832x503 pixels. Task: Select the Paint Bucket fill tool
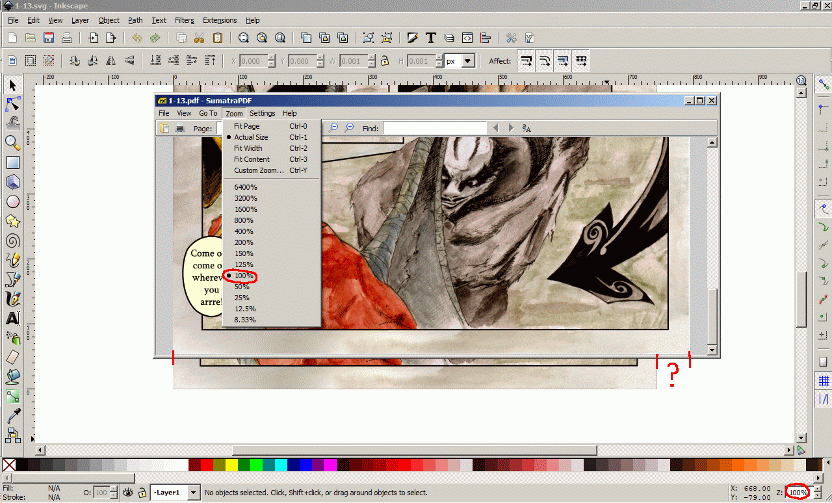(x=13, y=377)
